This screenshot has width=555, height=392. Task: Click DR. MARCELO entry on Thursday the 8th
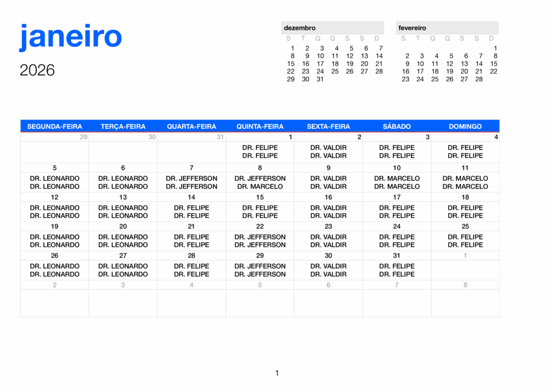pyautogui.click(x=260, y=186)
